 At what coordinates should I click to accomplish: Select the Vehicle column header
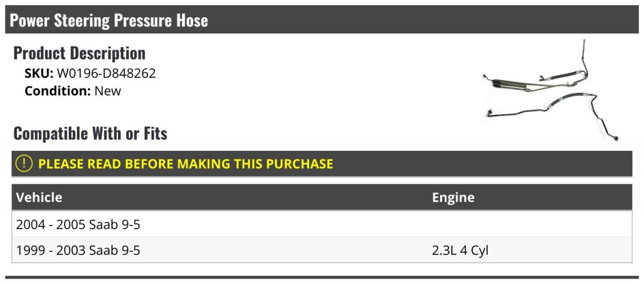click(x=39, y=197)
